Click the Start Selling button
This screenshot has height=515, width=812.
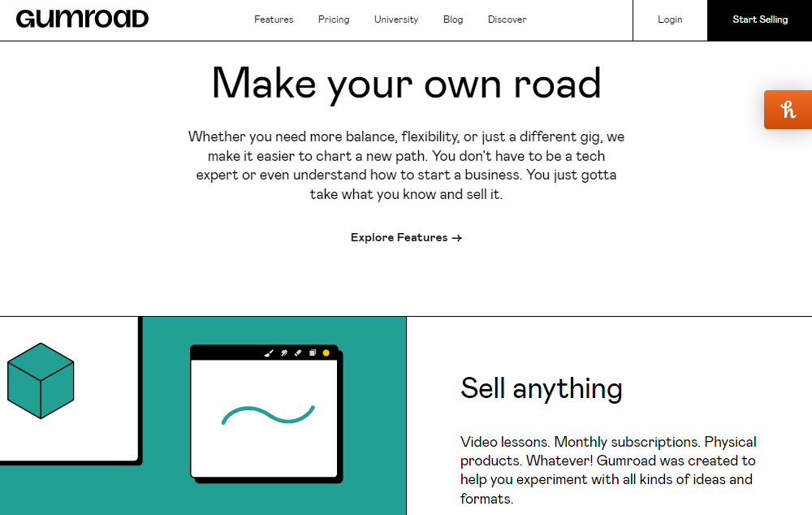(x=760, y=19)
